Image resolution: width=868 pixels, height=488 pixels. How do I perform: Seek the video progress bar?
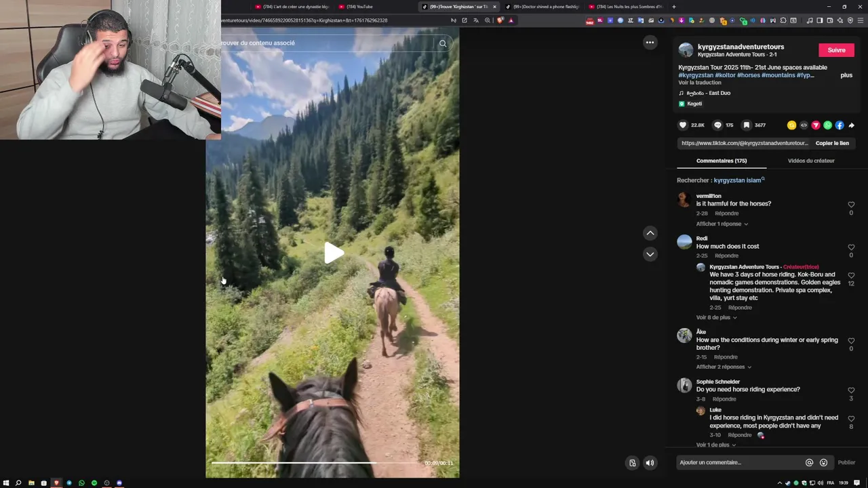click(315, 463)
